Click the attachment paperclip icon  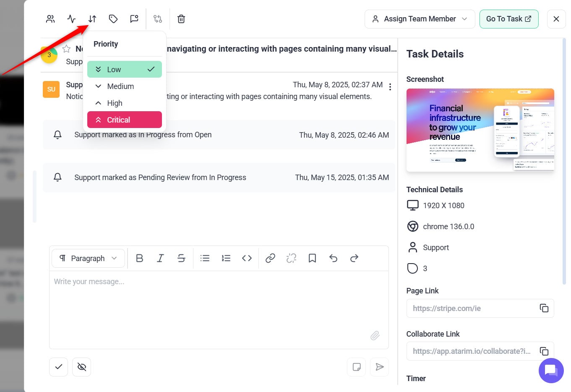pyautogui.click(x=375, y=335)
